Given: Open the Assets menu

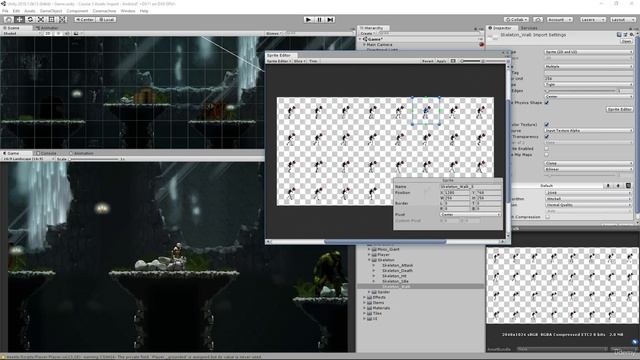Looking at the screenshot, I should [30, 11].
